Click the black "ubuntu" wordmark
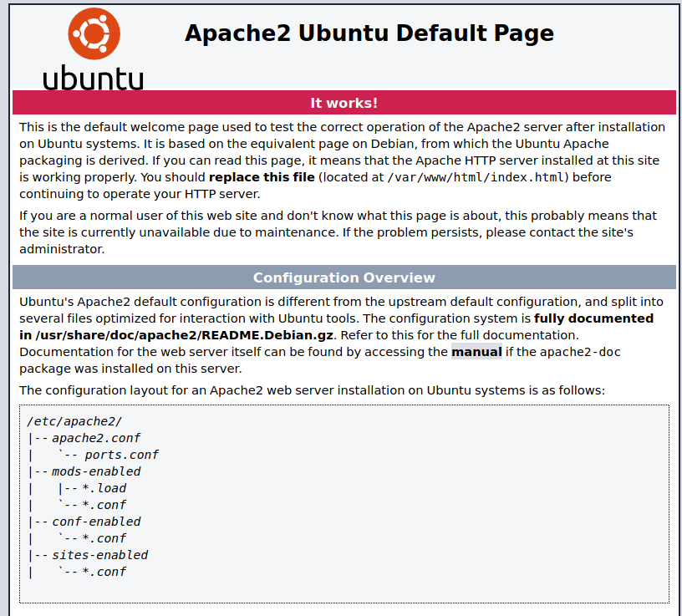 pyautogui.click(x=93, y=78)
